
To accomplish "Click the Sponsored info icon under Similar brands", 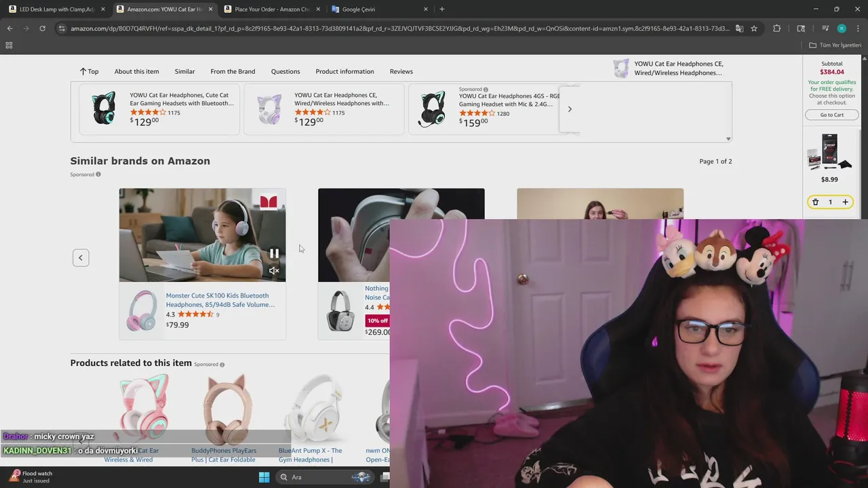I will click(98, 175).
